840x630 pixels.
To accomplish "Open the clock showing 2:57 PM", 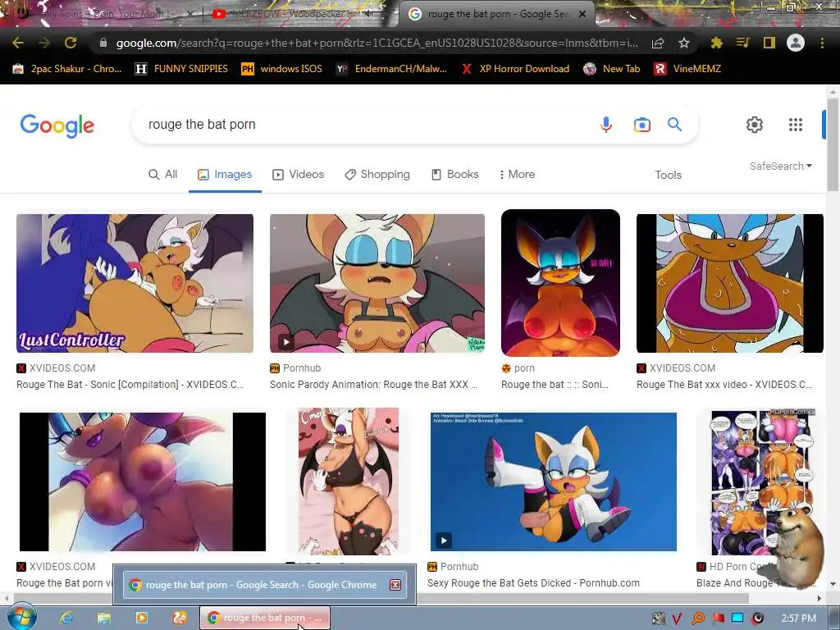I will pyautogui.click(x=799, y=619).
